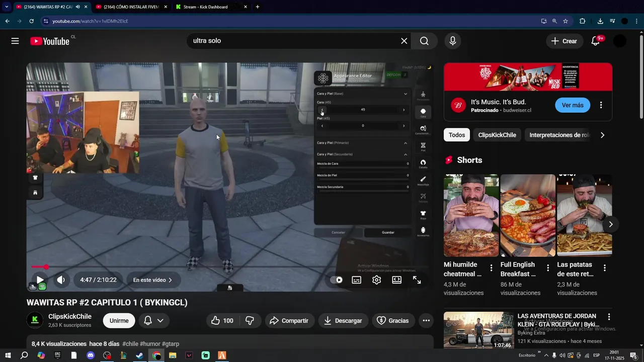Enter fullscreen video mode
Image resolution: width=644 pixels, height=362 pixels.
417,280
